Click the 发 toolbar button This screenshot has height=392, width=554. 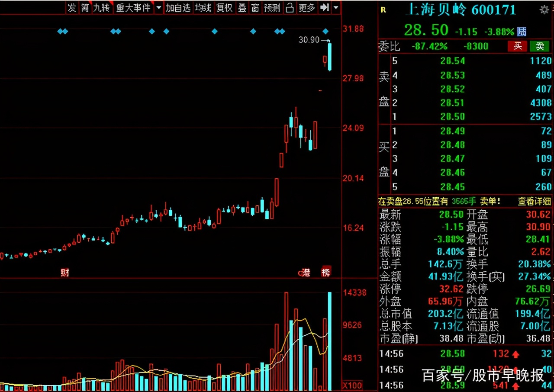tap(72, 8)
